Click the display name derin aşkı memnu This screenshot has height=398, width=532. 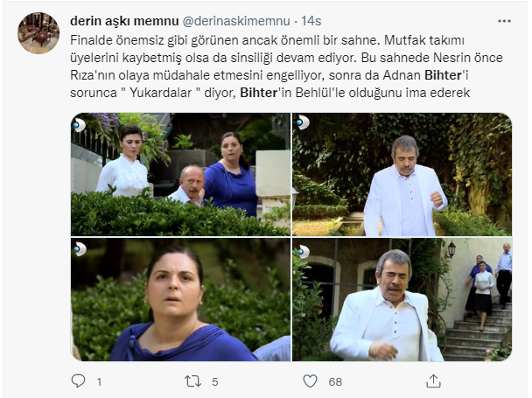click(124, 21)
